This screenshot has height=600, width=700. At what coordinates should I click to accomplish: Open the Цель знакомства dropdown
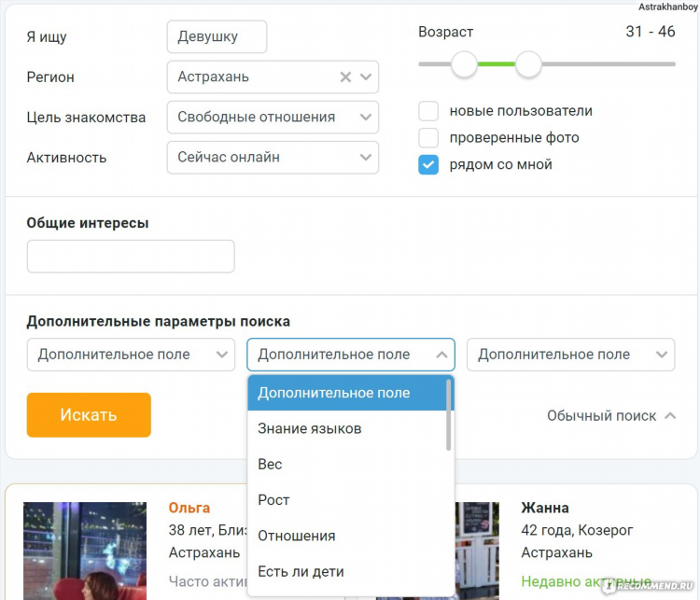coord(273,118)
